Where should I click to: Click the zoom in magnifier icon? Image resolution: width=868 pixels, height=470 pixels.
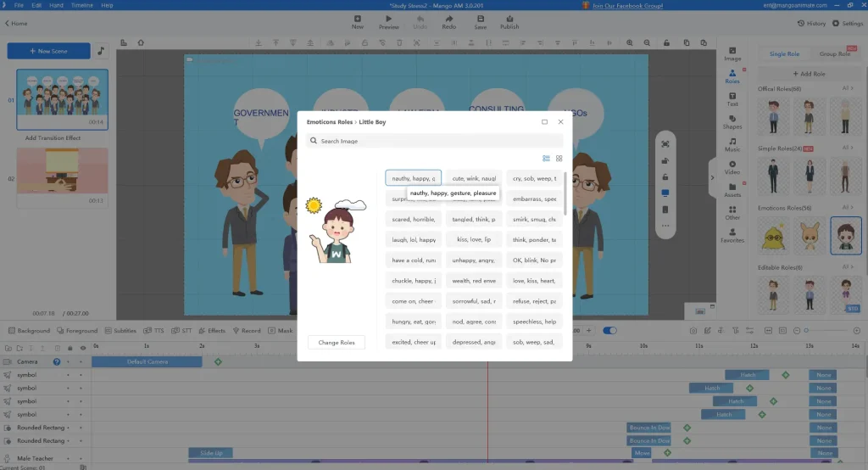click(630, 42)
